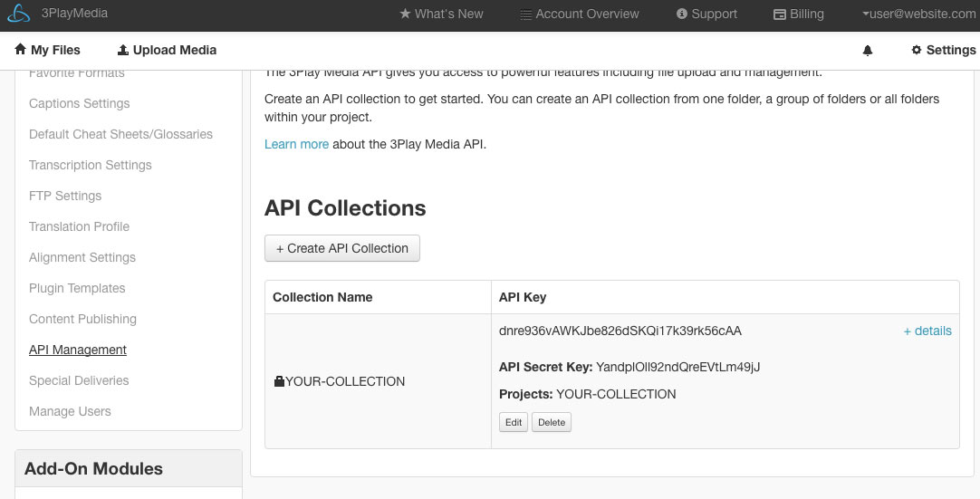
Task: Click the star icon next to What's New
Action: pyautogui.click(x=405, y=14)
